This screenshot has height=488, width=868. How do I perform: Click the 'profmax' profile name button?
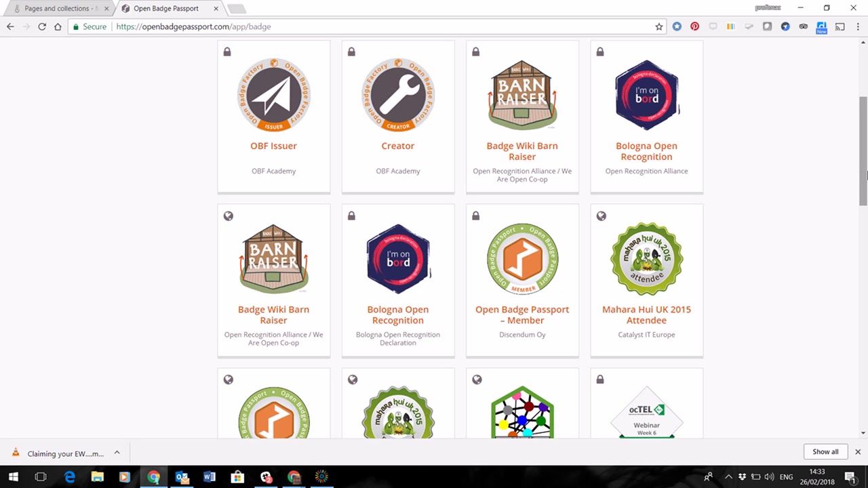[x=768, y=7]
